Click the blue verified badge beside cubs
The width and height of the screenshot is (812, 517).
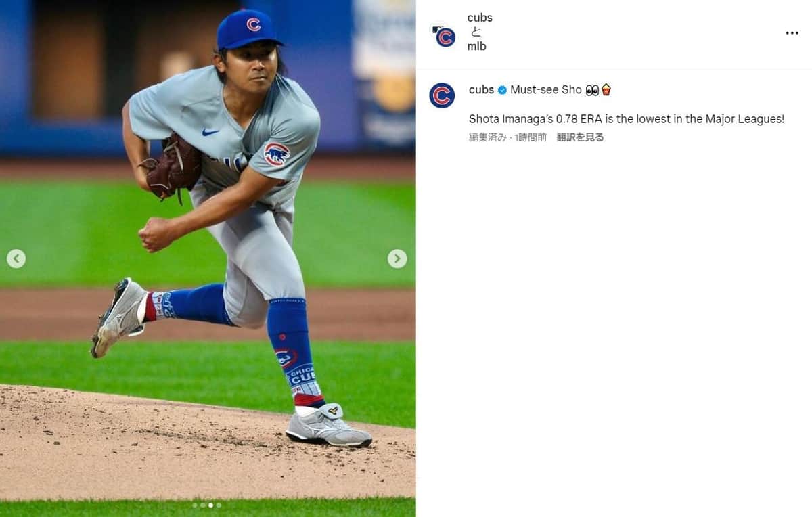[x=502, y=90]
